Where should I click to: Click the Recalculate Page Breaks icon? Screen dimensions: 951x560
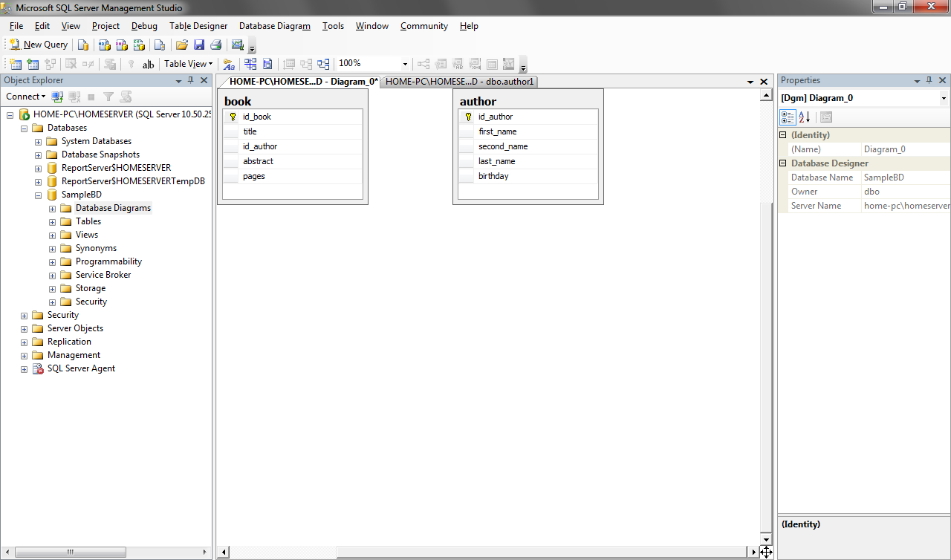[267, 64]
